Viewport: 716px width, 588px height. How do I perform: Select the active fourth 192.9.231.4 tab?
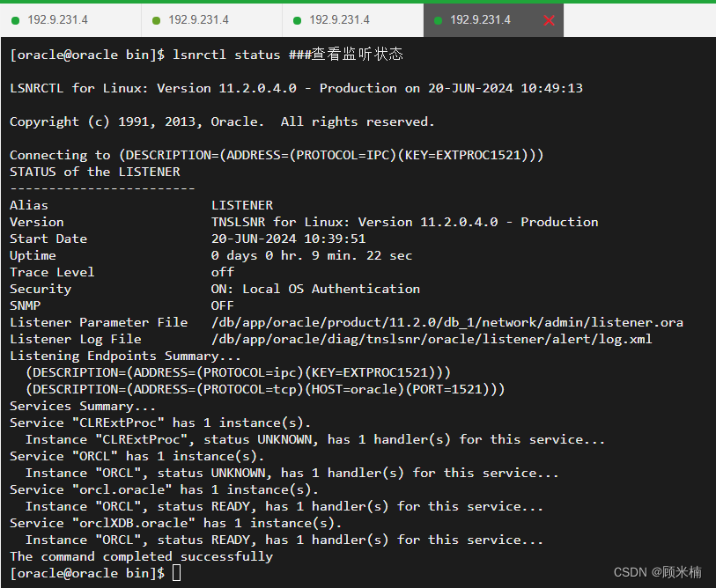(493, 20)
